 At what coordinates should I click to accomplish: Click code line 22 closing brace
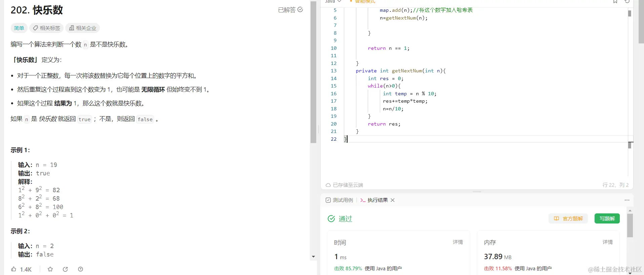click(x=345, y=139)
